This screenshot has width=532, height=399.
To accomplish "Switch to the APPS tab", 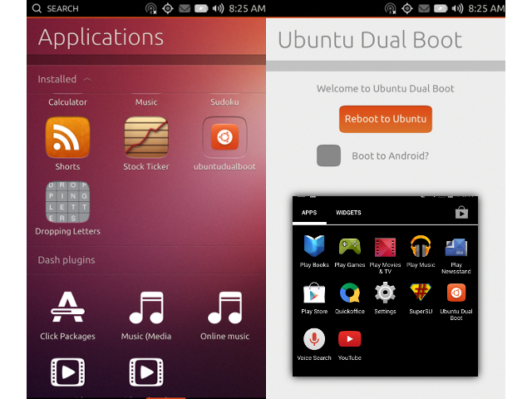I will coord(309,213).
